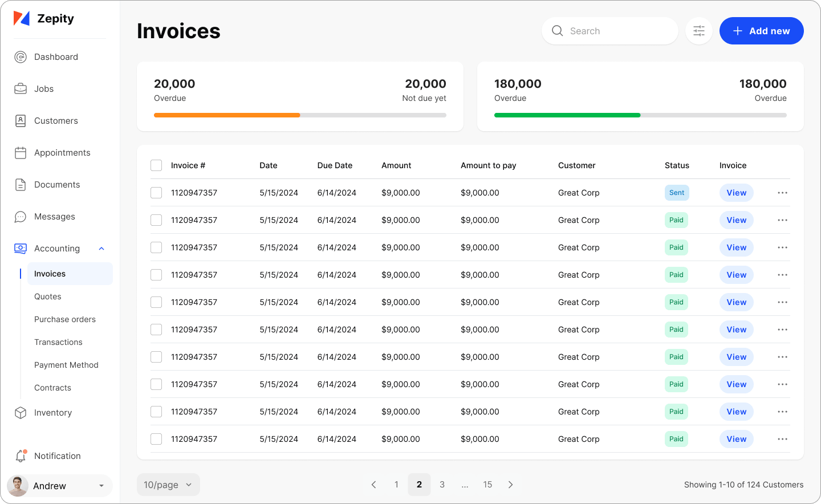Click the Customers sidebar icon
Viewport: 821px width, 504px height.
[21, 120]
